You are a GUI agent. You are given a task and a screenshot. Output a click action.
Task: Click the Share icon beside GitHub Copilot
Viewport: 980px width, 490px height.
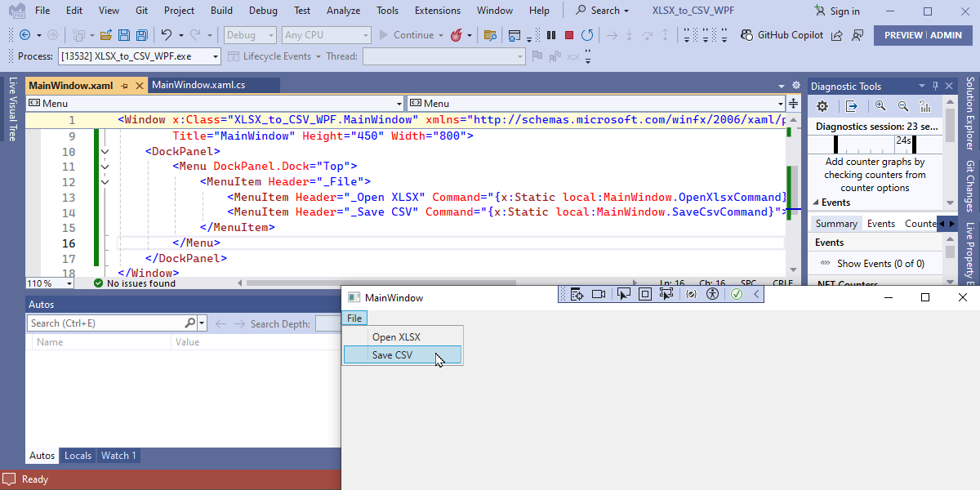tap(837, 35)
